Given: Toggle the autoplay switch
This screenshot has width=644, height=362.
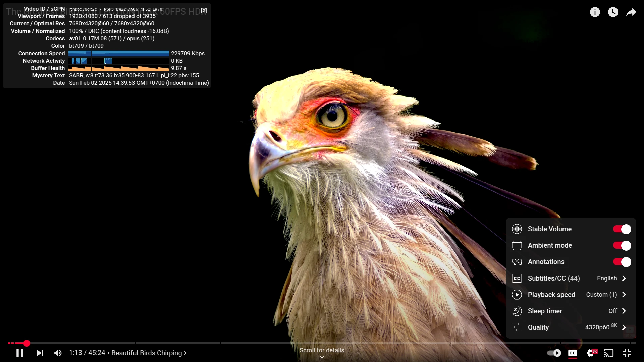Looking at the screenshot, I should [x=554, y=353].
